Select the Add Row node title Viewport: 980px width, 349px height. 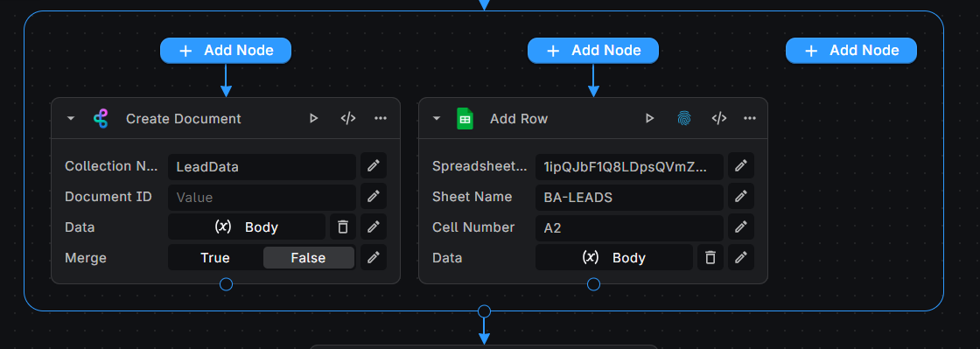click(519, 119)
